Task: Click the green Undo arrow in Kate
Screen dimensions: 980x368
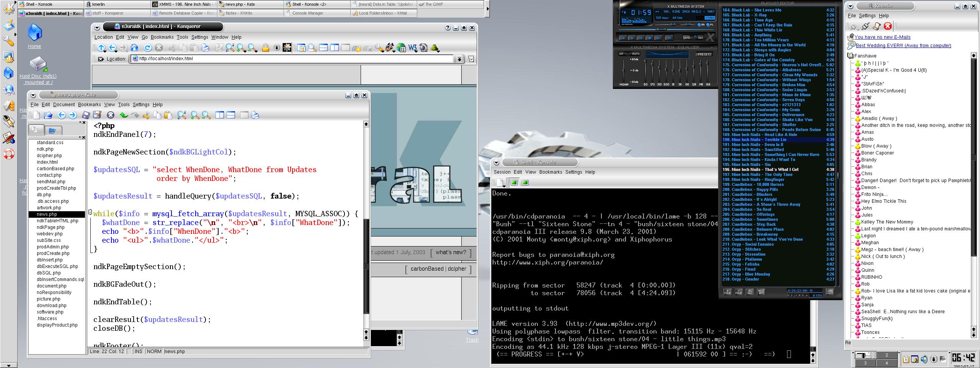Action: click(x=124, y=115)
